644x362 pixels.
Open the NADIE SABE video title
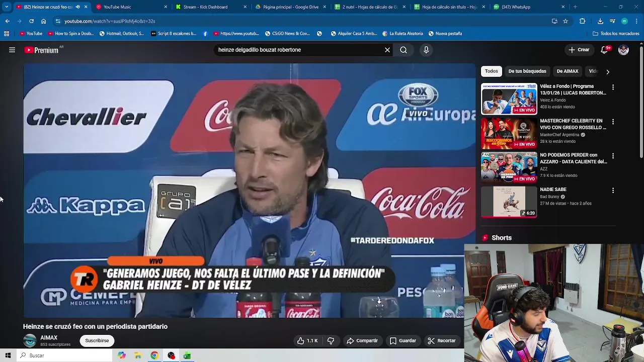click(x=553, y=190)
